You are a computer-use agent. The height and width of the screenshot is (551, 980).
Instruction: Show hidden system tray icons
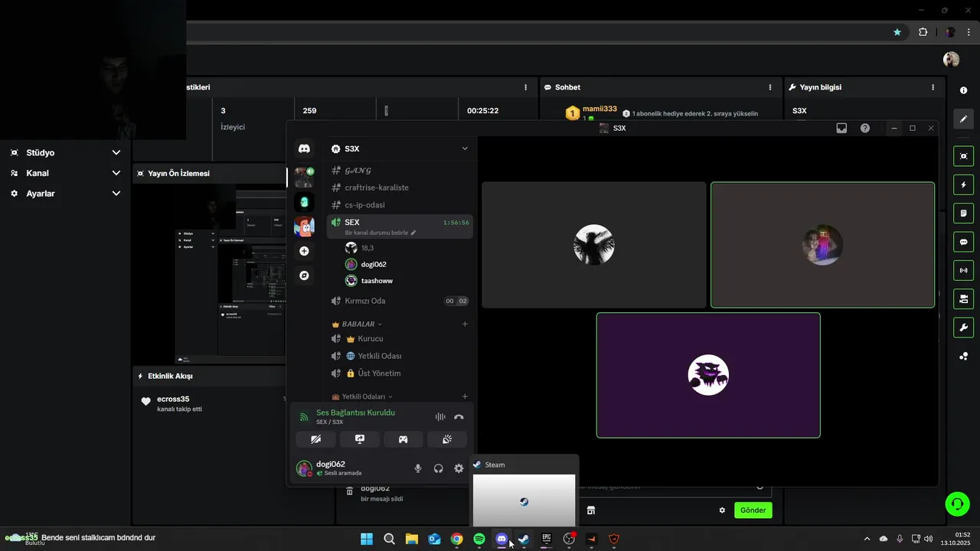click(x=867, y=539)
